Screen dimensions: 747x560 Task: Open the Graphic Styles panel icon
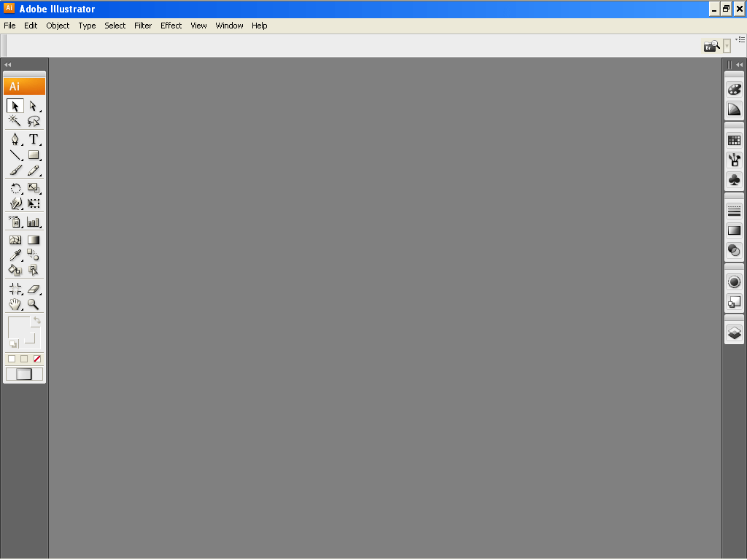734,301
